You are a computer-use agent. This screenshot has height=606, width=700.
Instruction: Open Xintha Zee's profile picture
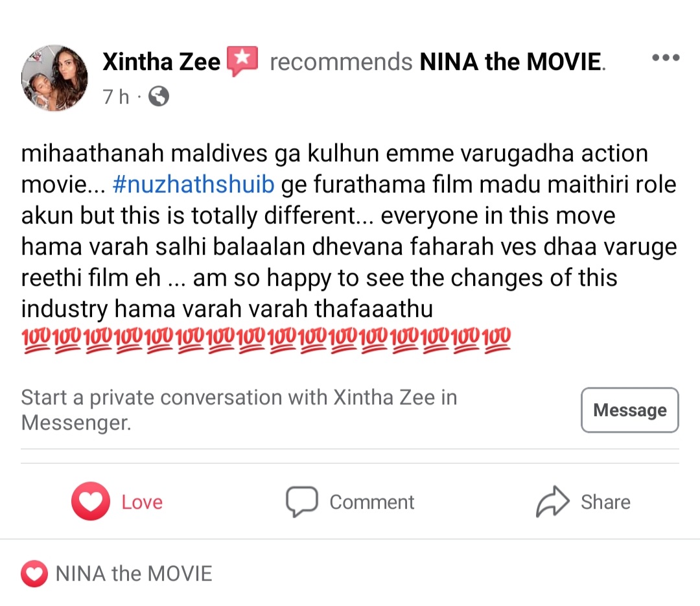(54, 78)
